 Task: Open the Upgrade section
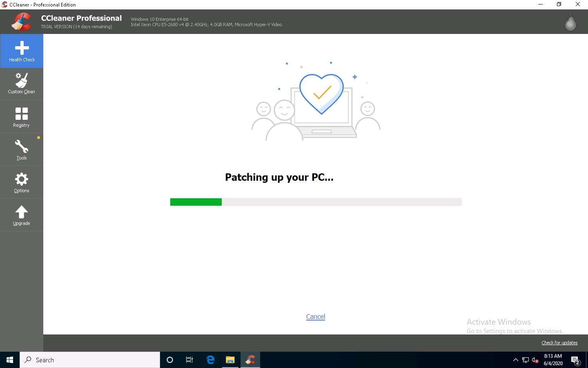(22, 215)
